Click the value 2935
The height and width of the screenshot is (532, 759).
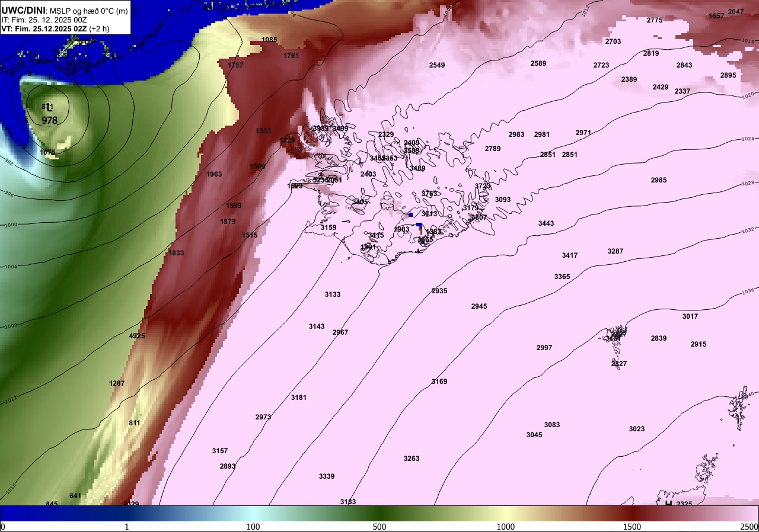(x=439, y=291)
